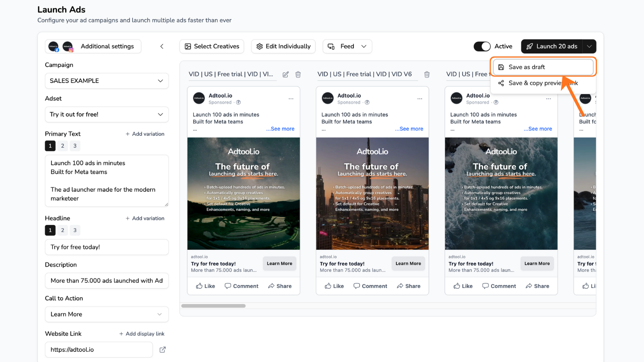
Task: Click the Headline input field
Action: (x=107, y=247)
